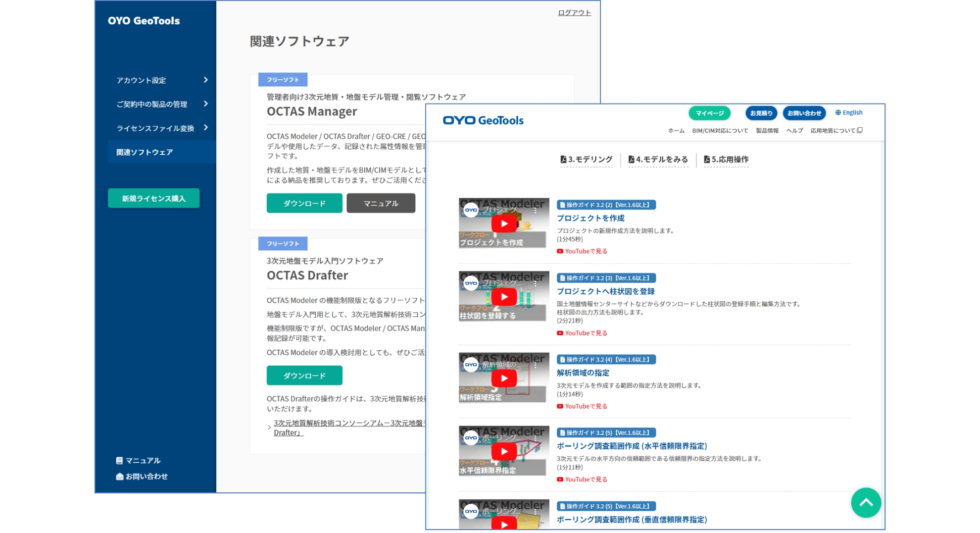Click the scroll-to-top arrow button
980x533 pixels.
pyautogui.click(x=865, y=502)
